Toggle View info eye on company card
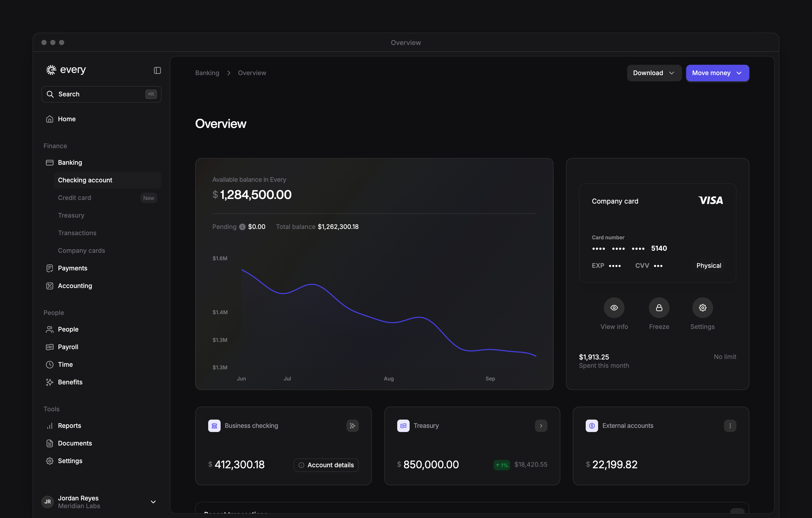This screenshot has width=812, height=518. pos(614,308)
